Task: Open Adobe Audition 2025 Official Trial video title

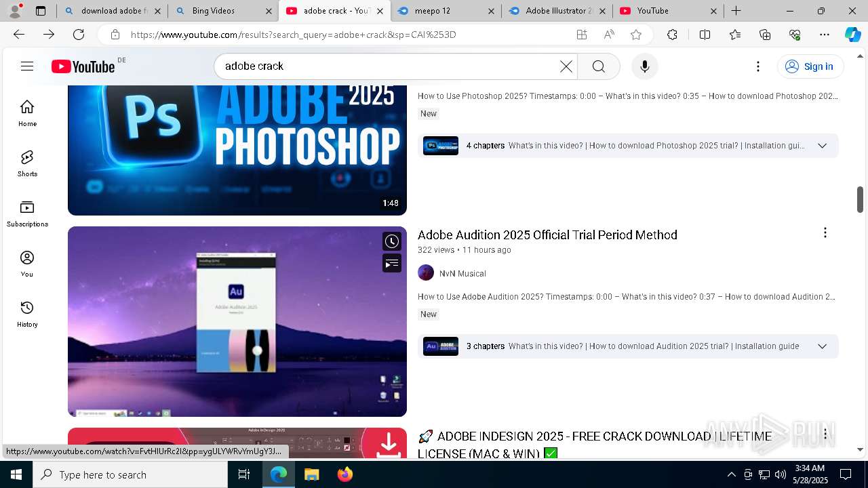Action: tap(547, 235)
